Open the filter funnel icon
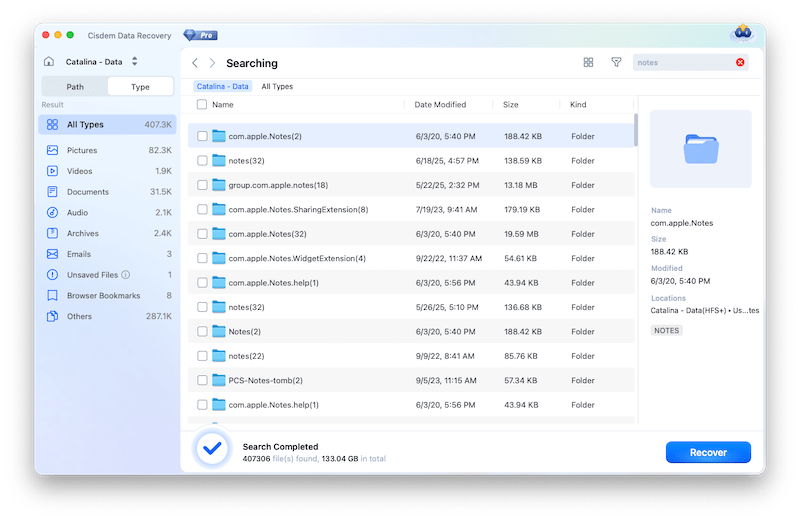The image size is (800, 520). click(x=616, y=62)
